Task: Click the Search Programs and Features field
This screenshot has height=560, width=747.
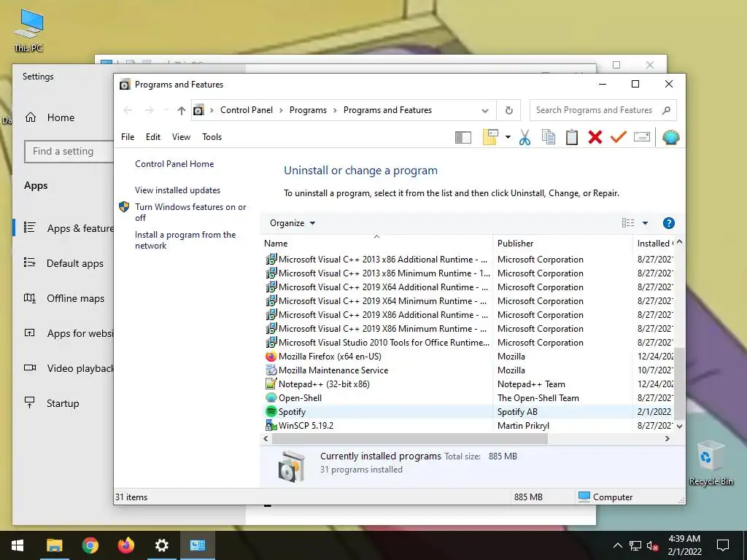Action: pos(603,111)
